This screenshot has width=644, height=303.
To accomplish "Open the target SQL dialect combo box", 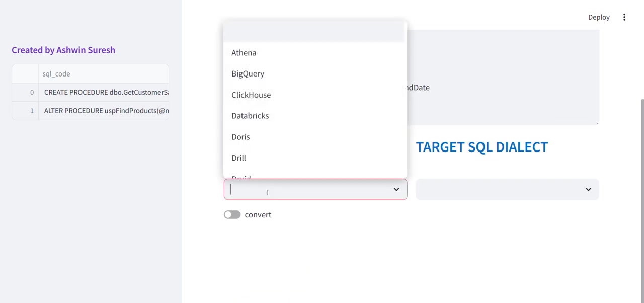I will (x=507, y=189).
